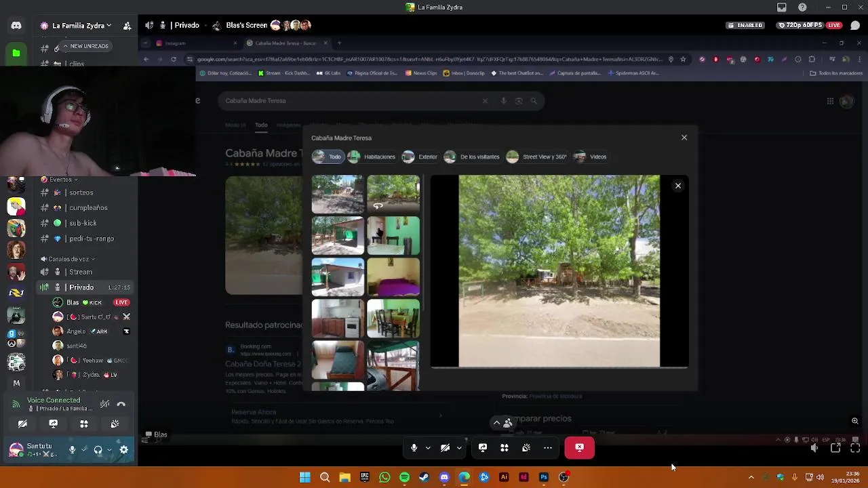Image resolution: width=868 pixels, height=488 pixels.
Task: Click Google search box with Cabaña Madre Teresa
Action: [381, 101]
